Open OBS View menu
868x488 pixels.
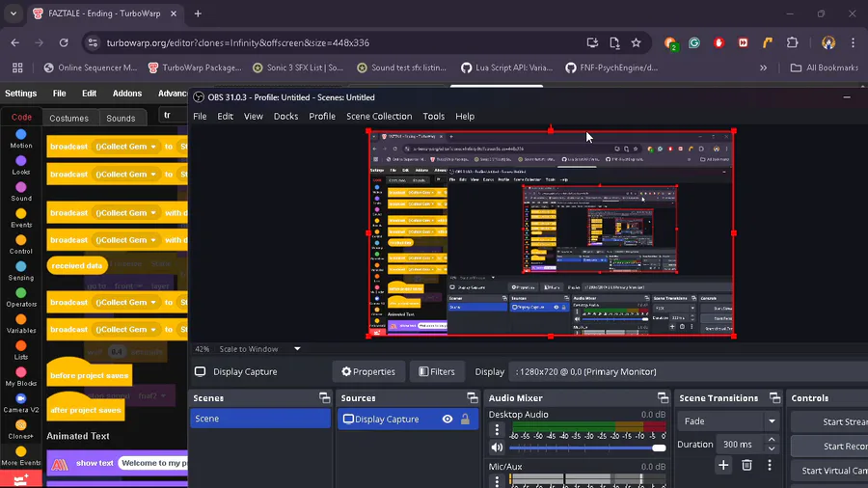click(x=254, y=116)
